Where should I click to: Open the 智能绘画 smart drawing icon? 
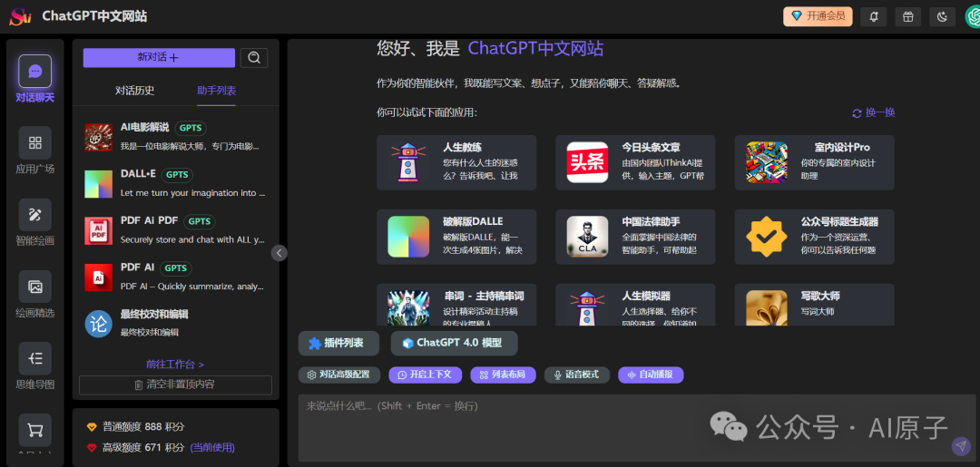pyautogui.click(x=35, y=215)
